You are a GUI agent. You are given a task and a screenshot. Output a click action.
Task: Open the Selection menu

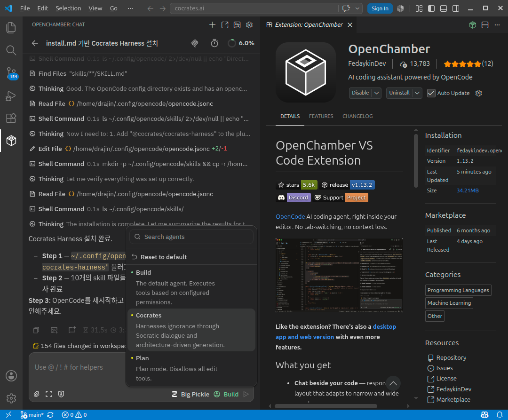pyautogui.click(x=68, y=8)
